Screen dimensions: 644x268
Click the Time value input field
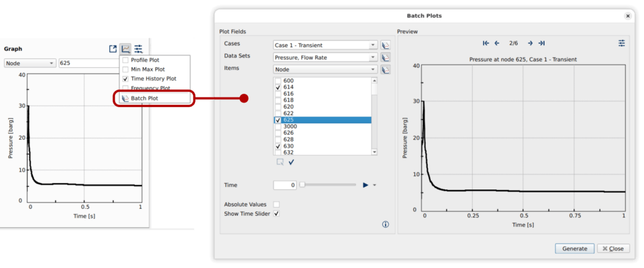click(x=285, y=185)
